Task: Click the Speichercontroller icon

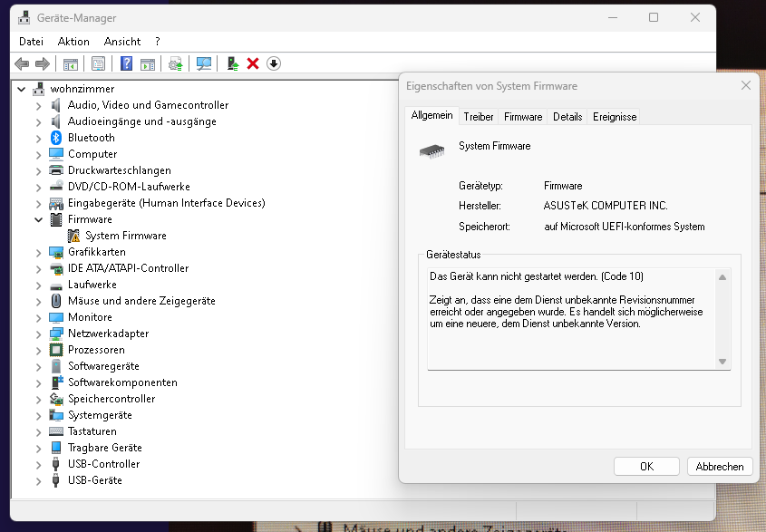Action: tap(56, 399)
